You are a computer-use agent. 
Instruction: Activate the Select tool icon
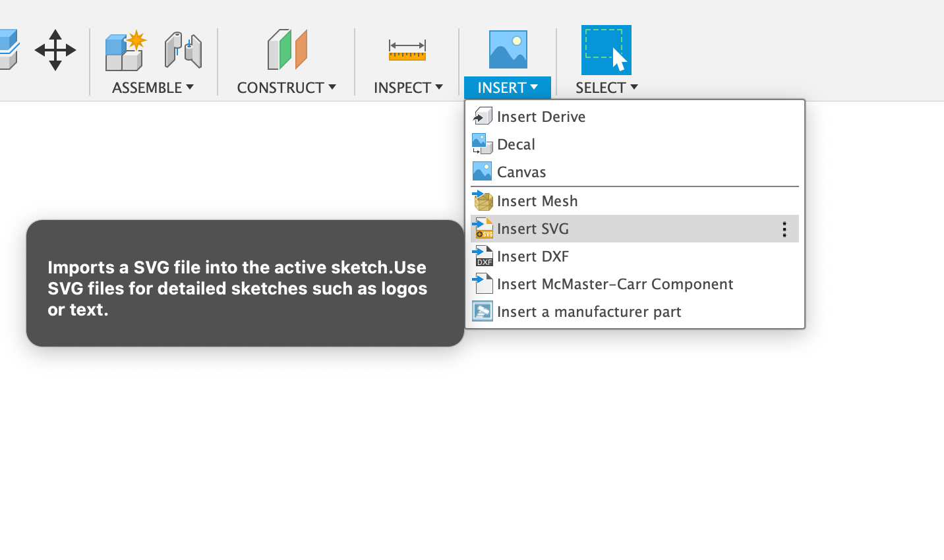[x=606, y=50]
